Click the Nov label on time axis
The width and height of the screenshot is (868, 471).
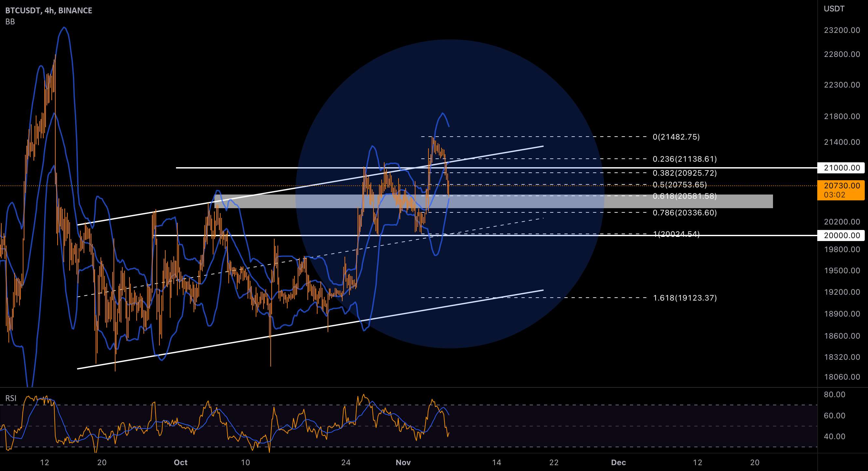pyautogui.click(x=403, y=462)
